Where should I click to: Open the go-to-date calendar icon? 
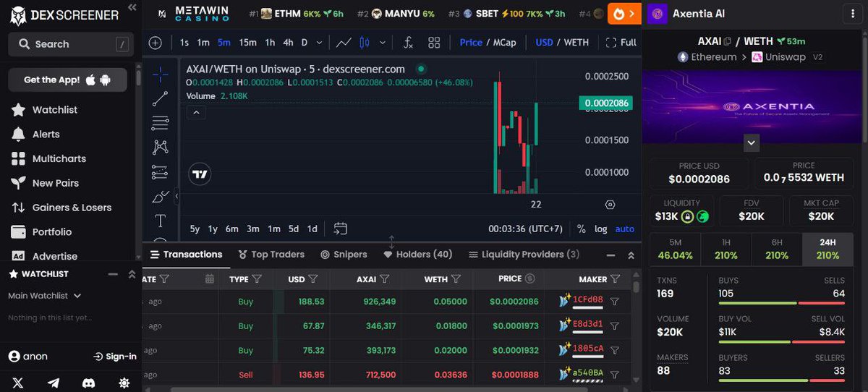(x=340, y=229)
